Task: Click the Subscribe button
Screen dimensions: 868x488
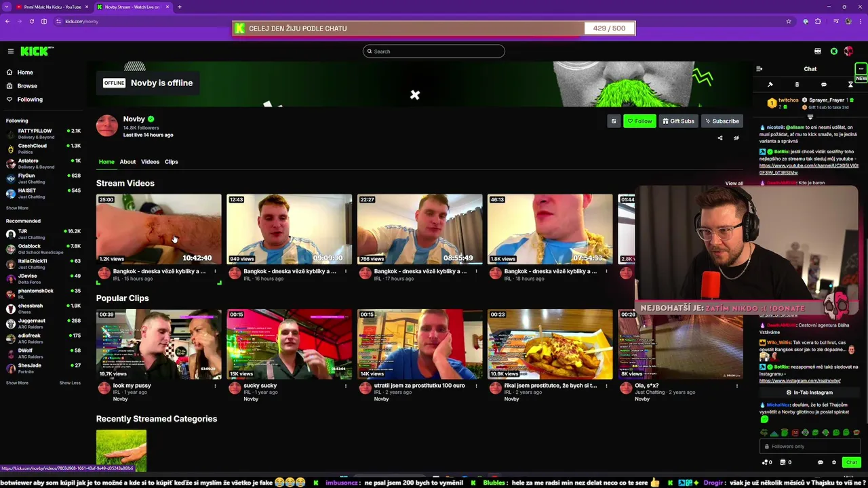Action: pyautogui.click(x=722, y=121)
